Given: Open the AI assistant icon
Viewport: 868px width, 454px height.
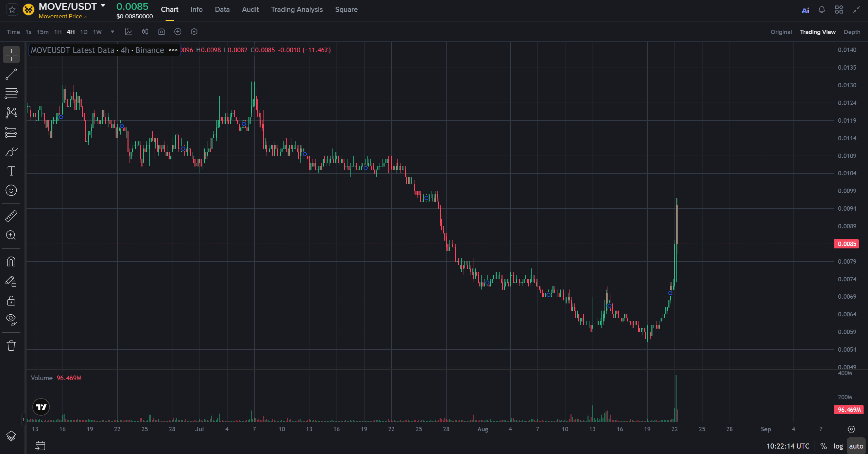Looking at the screenshot, I should tap(805, 10).
